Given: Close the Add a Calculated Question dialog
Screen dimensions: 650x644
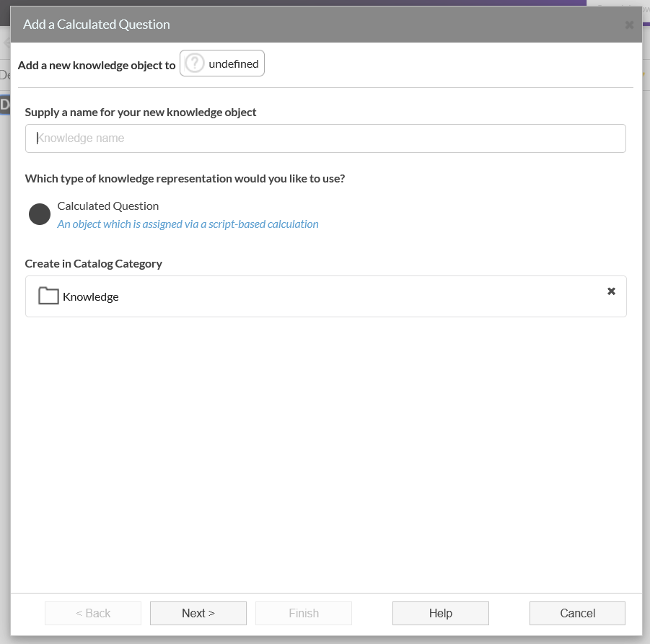Looking at the screenshot, I should tap(628, 25).
